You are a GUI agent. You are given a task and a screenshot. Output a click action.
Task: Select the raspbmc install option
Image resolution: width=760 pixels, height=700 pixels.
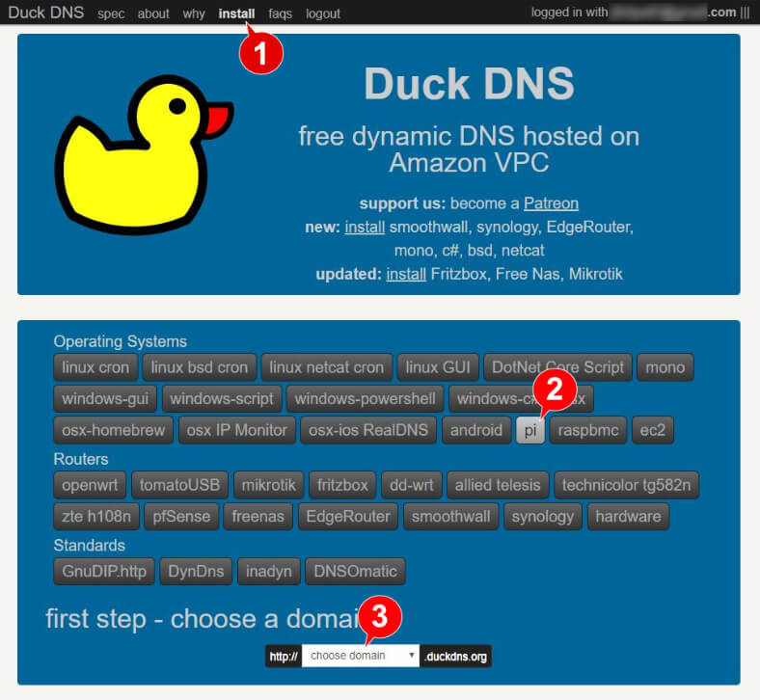click(x=588, y=430)
